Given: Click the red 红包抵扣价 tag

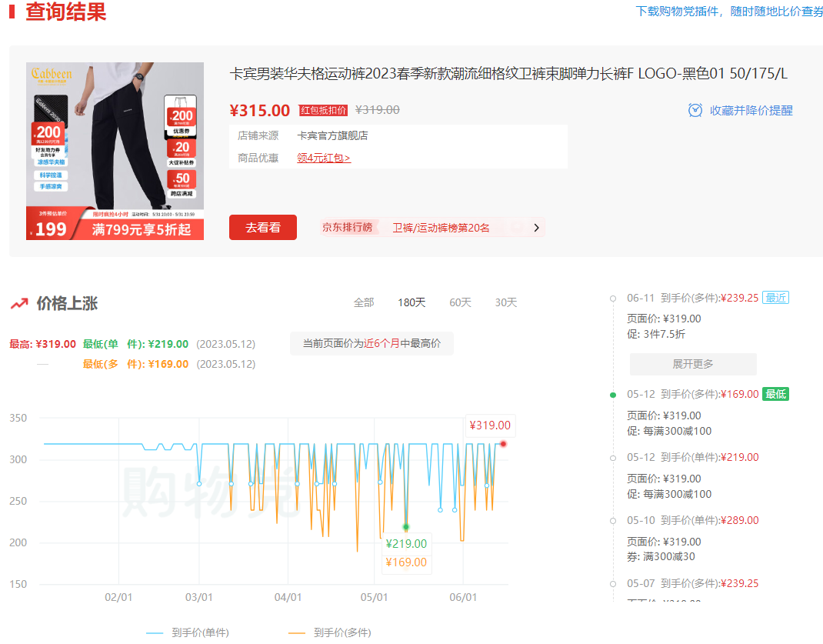Looking at the screenshot, I should (x=323, y=110).
